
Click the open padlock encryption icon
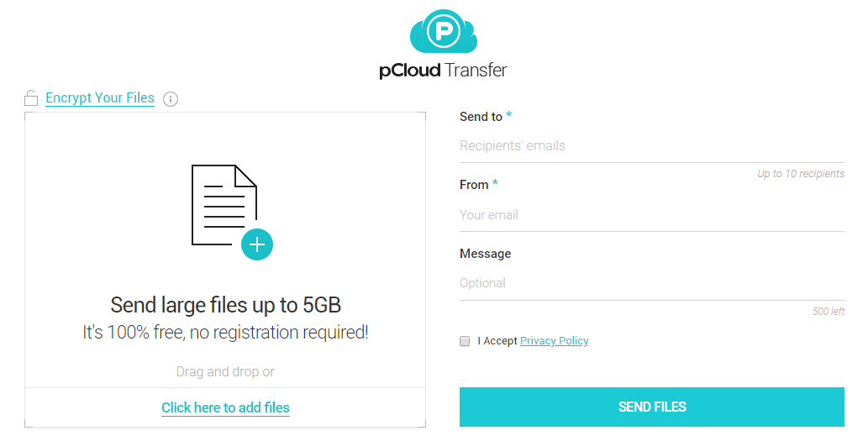[31, 98]
